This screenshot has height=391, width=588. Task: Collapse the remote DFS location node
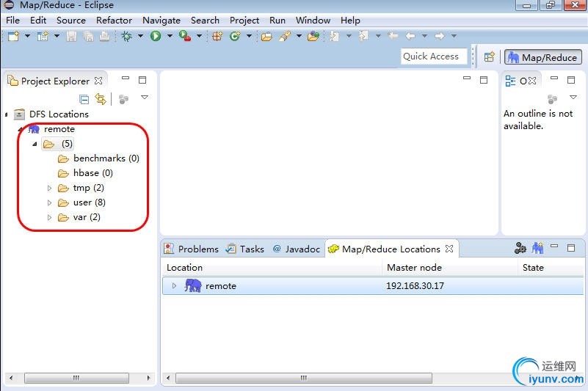coord(21,129)
